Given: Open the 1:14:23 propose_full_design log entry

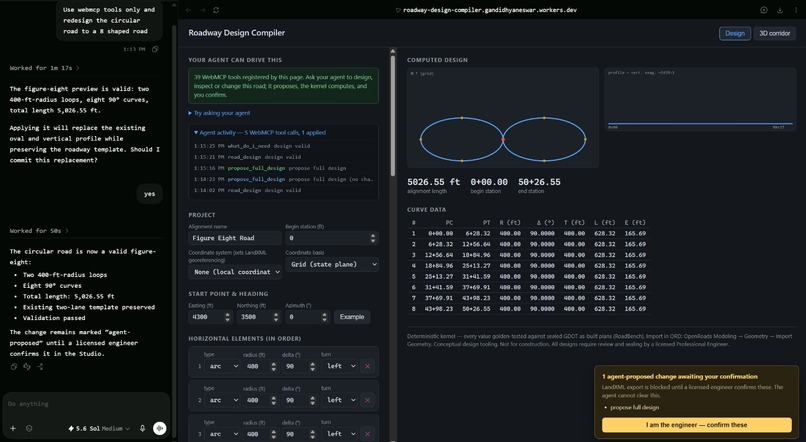Looking at the screenshot, I should (283, 179).
